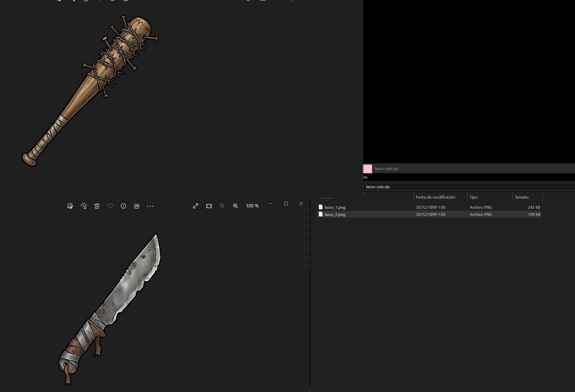Show file info with the info icon
This screenshot has height=392, width=575.
point(124,206)
